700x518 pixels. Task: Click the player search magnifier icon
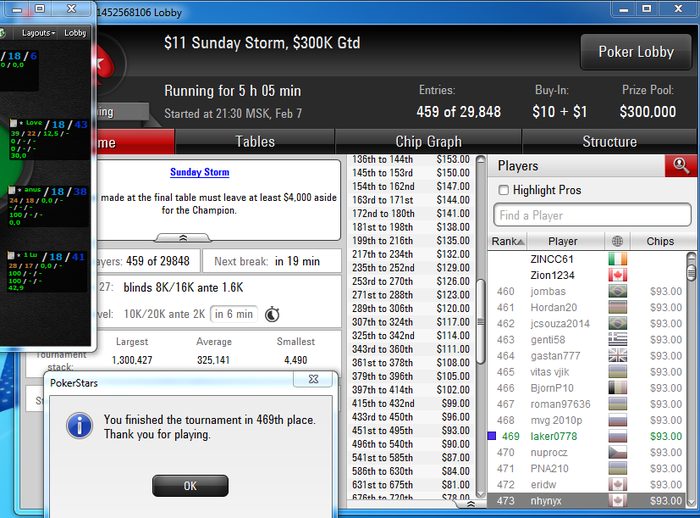(x=681, y=166)
